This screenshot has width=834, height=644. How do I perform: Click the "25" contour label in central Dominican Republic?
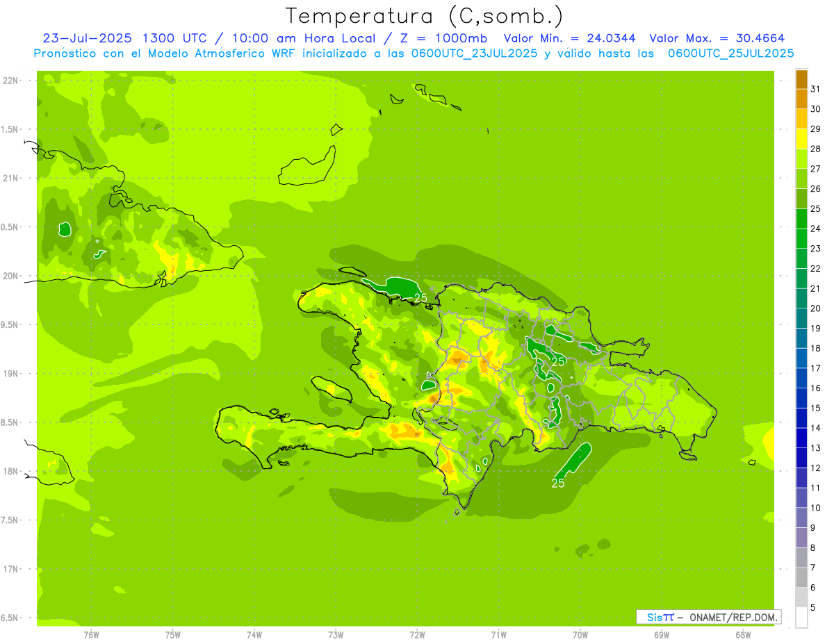[x=559, y=361]
